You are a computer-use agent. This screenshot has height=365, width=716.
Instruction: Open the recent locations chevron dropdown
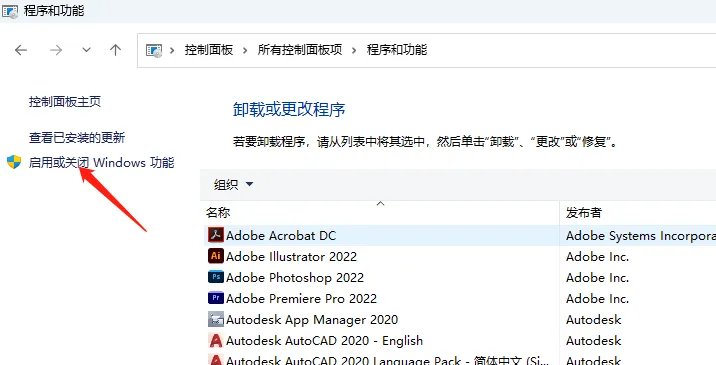[86, 50]
